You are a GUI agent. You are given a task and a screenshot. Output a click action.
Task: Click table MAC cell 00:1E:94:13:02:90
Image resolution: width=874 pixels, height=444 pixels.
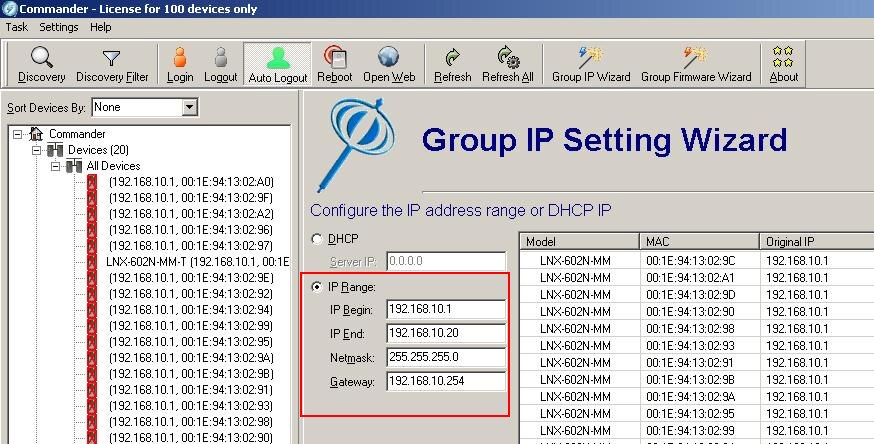[691, 311]
